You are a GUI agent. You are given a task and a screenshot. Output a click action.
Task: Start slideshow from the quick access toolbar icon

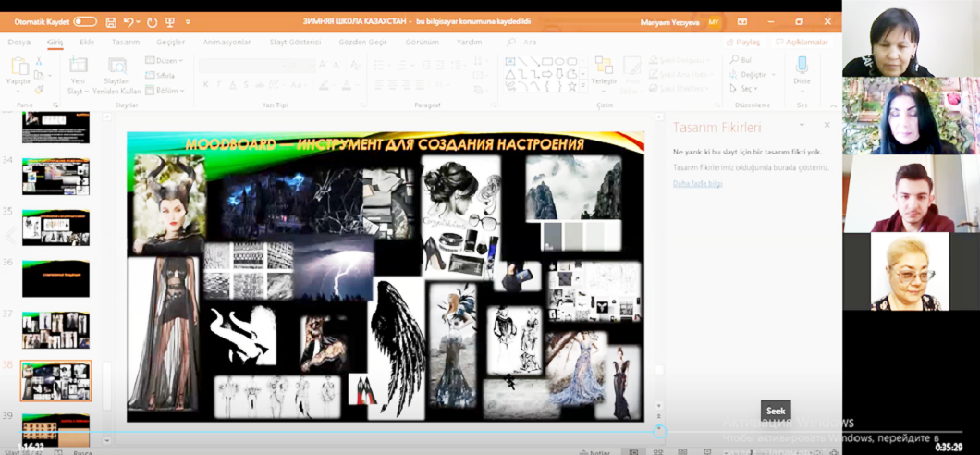tap(170, 21)
